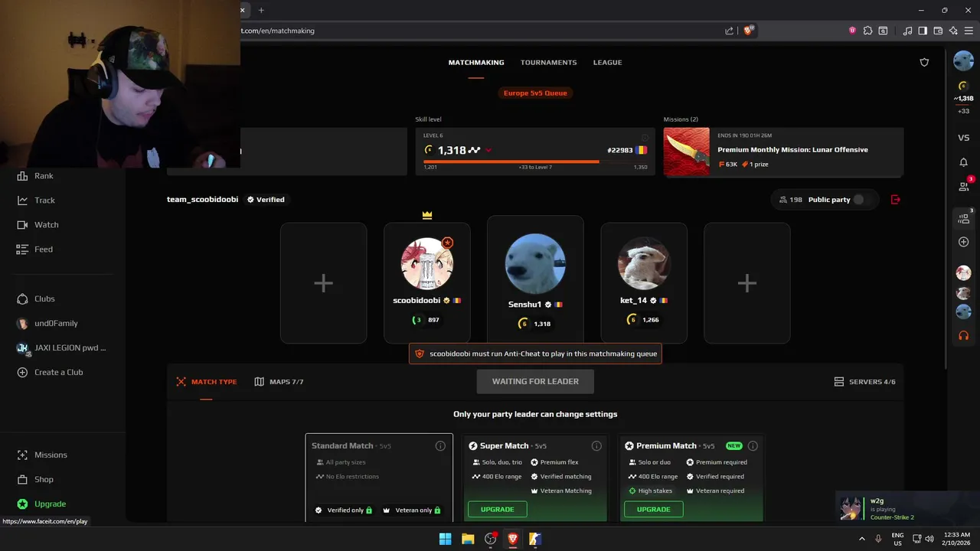Open a new browser tab
Image resolution: width=980 pixels, height=551 pixels.
point(261,10)
